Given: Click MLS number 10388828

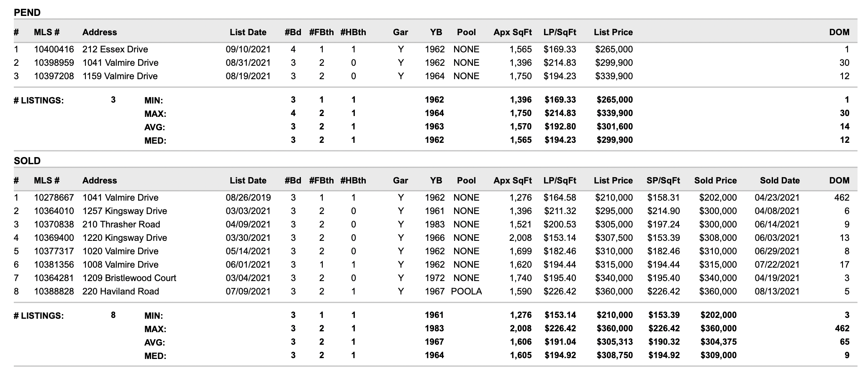Looking at the screenshot, I should coord(54,292).
